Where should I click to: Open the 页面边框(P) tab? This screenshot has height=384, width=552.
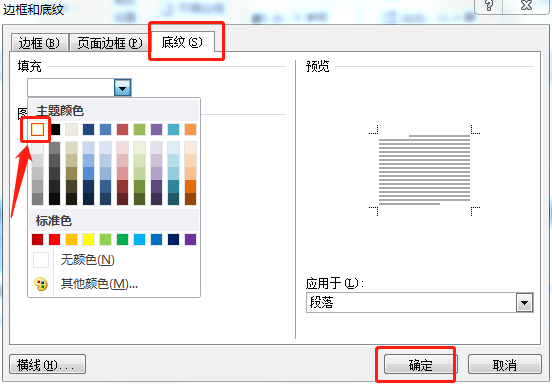click(x=109, y=43)
